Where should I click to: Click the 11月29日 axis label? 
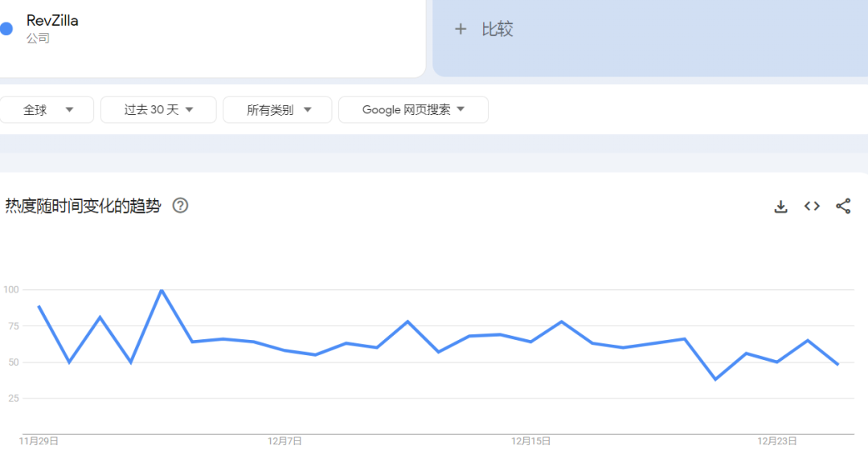click(x=39, y=441)
